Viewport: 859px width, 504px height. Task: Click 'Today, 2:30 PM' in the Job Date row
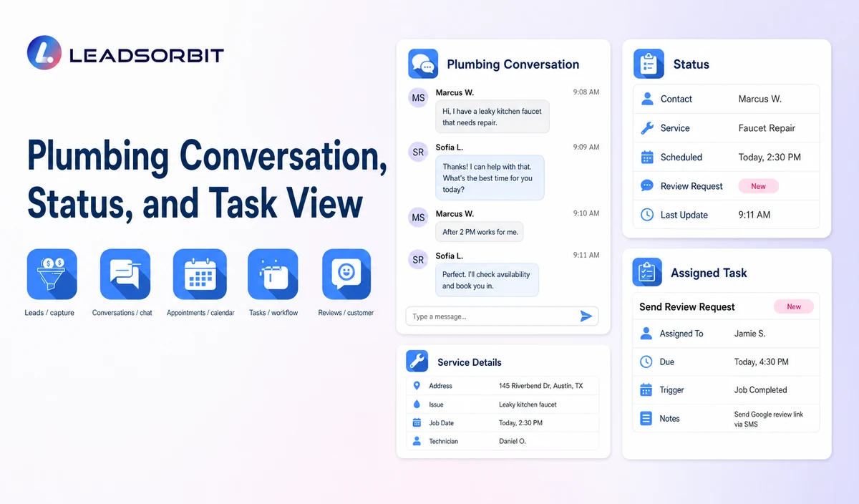(520, 423)
